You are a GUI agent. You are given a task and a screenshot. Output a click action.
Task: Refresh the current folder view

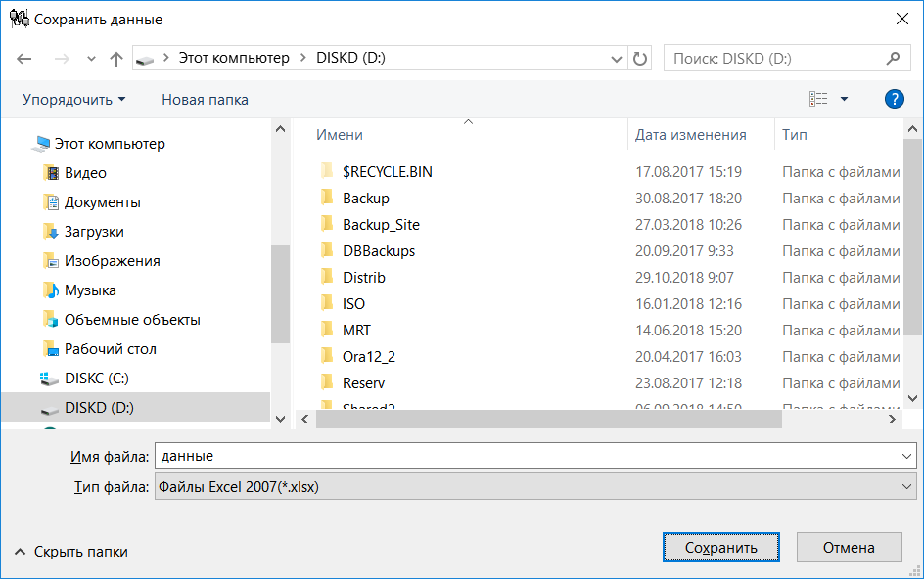[639, 58]
